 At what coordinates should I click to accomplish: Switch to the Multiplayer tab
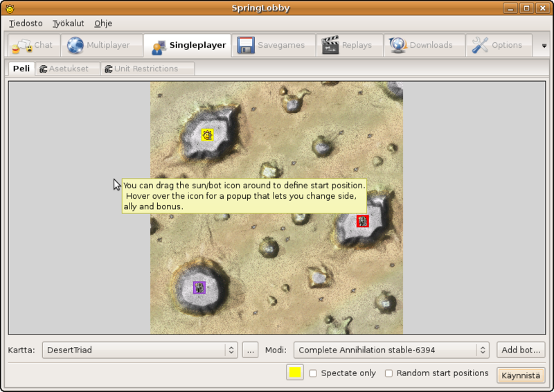[102, 45]
